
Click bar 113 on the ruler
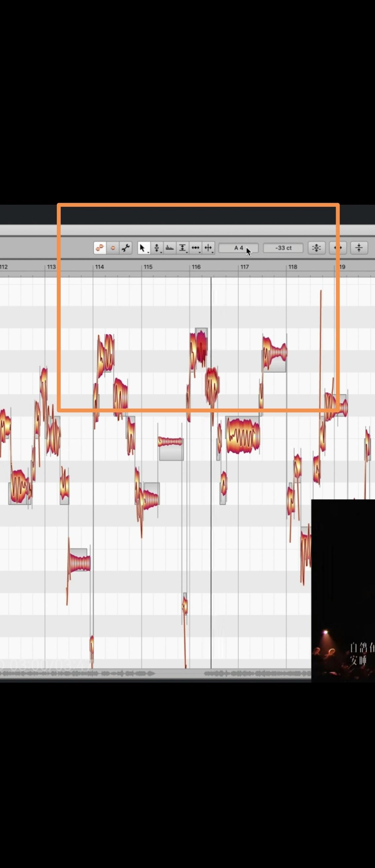(51, 267)
